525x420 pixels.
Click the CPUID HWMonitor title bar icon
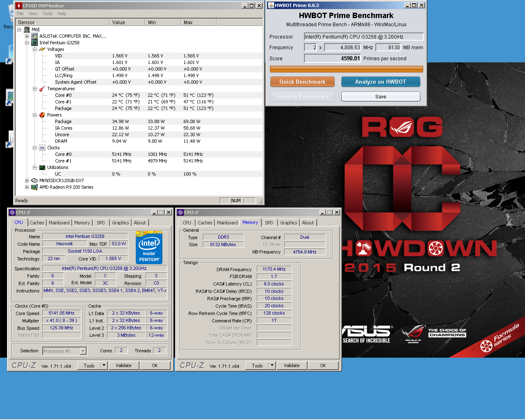pos(19,6)
